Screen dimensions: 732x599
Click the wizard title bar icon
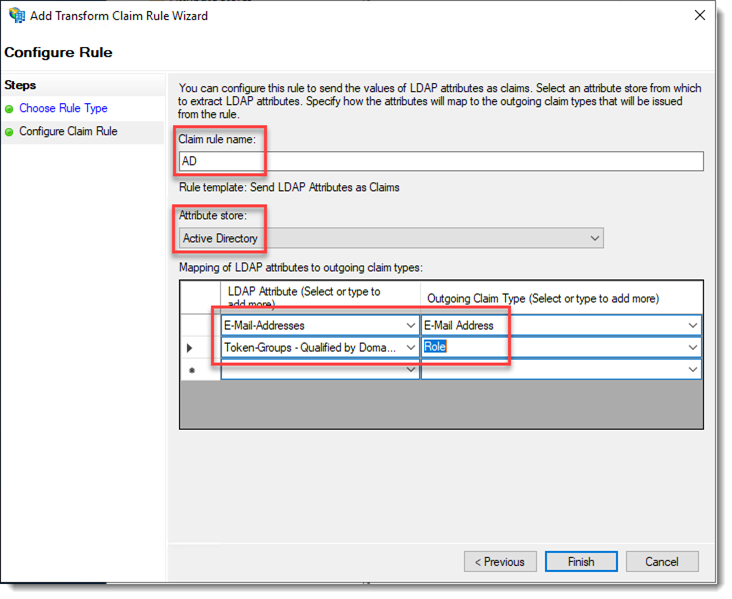17,15
